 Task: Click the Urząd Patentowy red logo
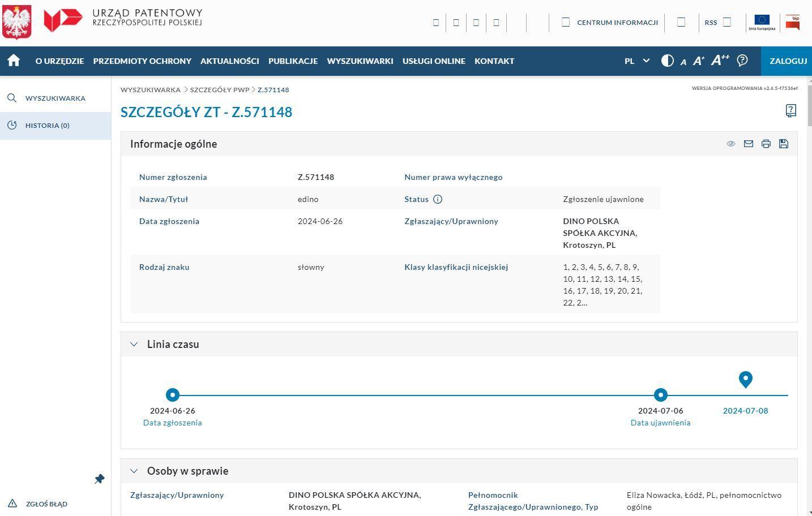click(63, 21)
